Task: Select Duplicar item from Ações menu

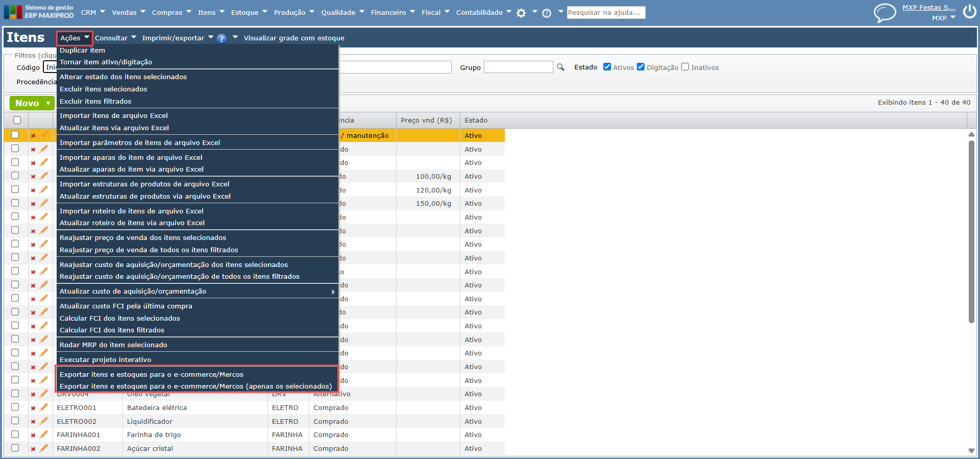Action: pyautogui.click(x=82, y=51)
